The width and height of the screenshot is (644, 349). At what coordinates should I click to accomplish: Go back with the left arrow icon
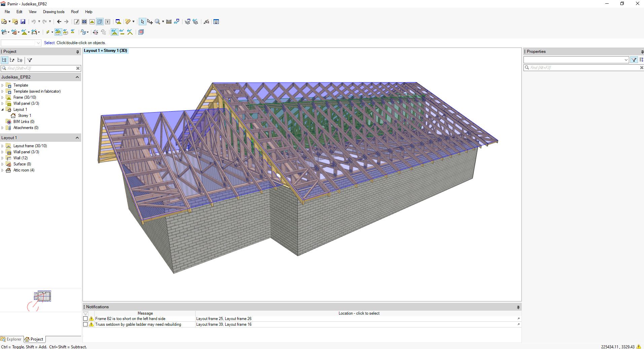pyautogui.click(x=59, y=22)
